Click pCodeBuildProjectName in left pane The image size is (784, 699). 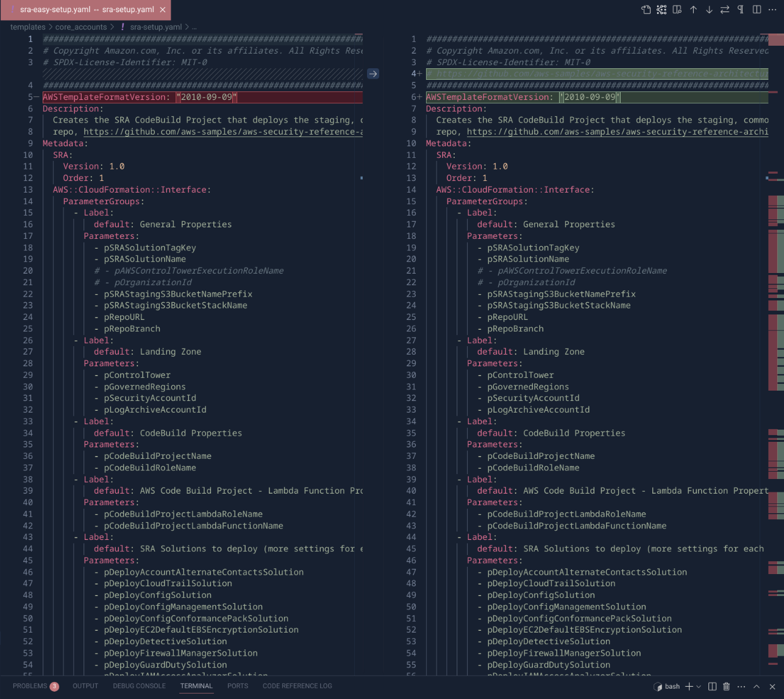click(x=158, y=456)
